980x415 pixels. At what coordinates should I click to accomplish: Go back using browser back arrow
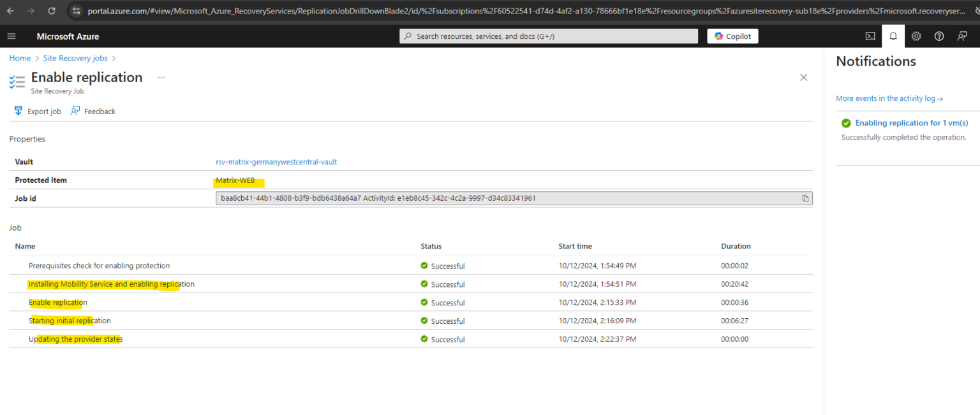[10, 11]
